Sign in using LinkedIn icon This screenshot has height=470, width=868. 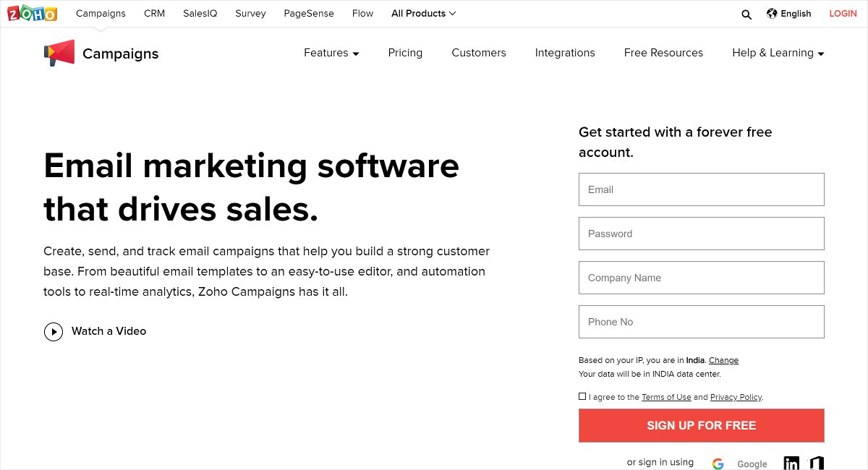click(x=792, y=463)
